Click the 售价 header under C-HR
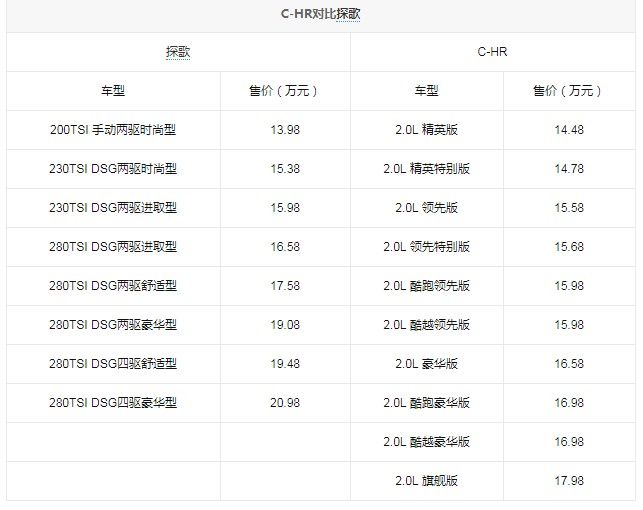 567,91
